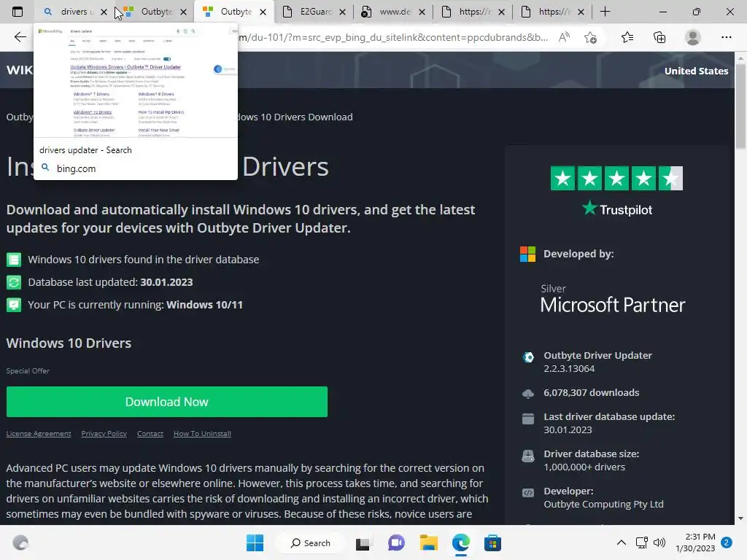Click the scroll down arrow

[x=740, y=518]
